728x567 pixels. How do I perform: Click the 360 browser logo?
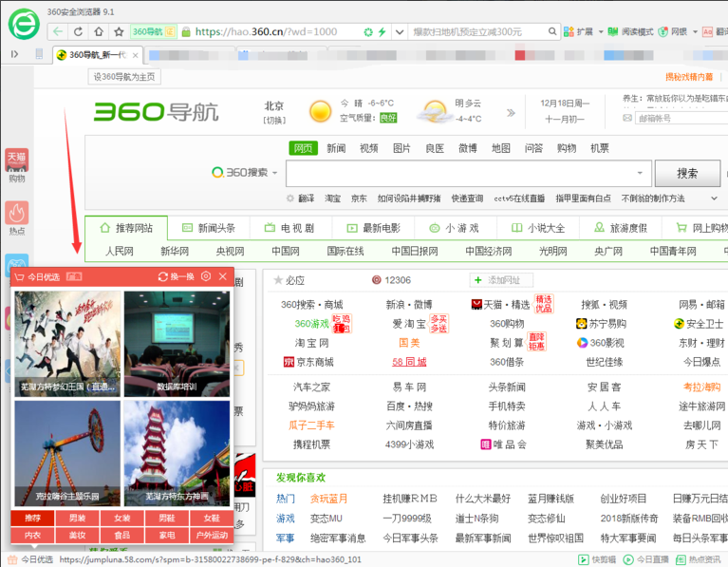[24, 24]
